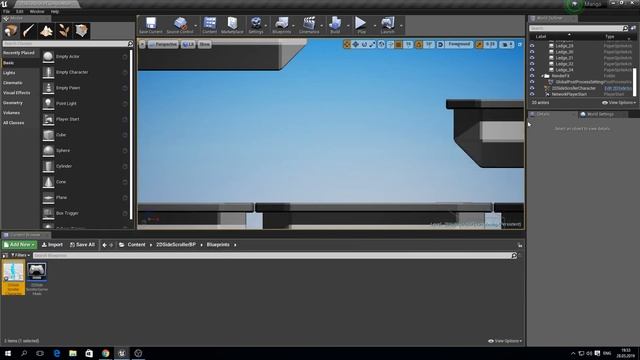Open the Content toolbar icon
The height and width of the screenshot is (360, 640).
209,25
